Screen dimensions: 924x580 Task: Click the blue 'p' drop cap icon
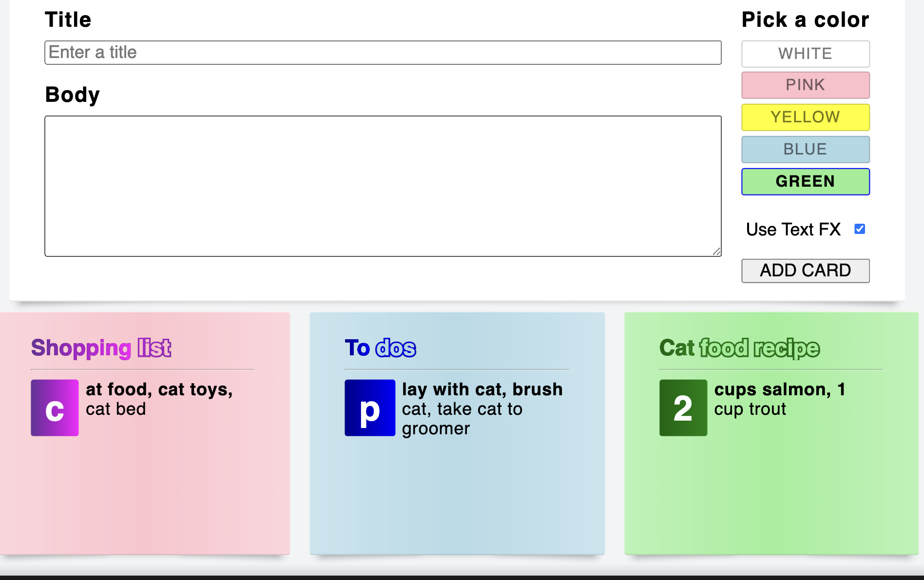370,407
